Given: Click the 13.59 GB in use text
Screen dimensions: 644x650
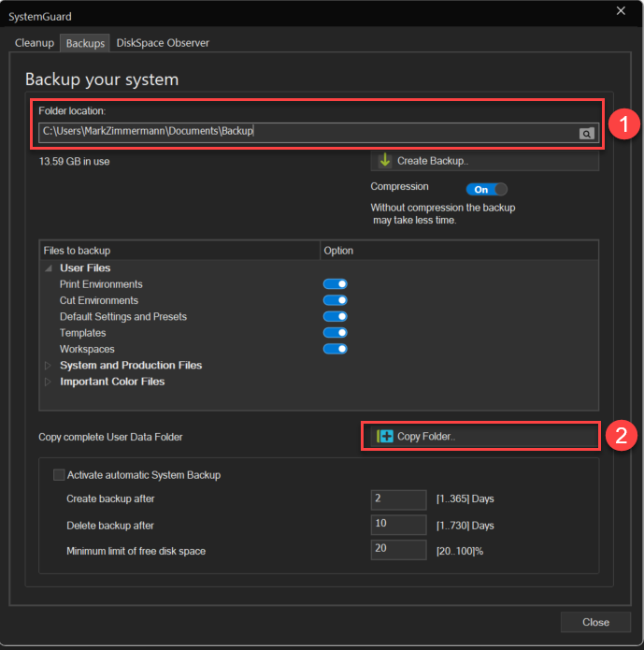Looking at the screenshot, I should click(x=74, y=161).
